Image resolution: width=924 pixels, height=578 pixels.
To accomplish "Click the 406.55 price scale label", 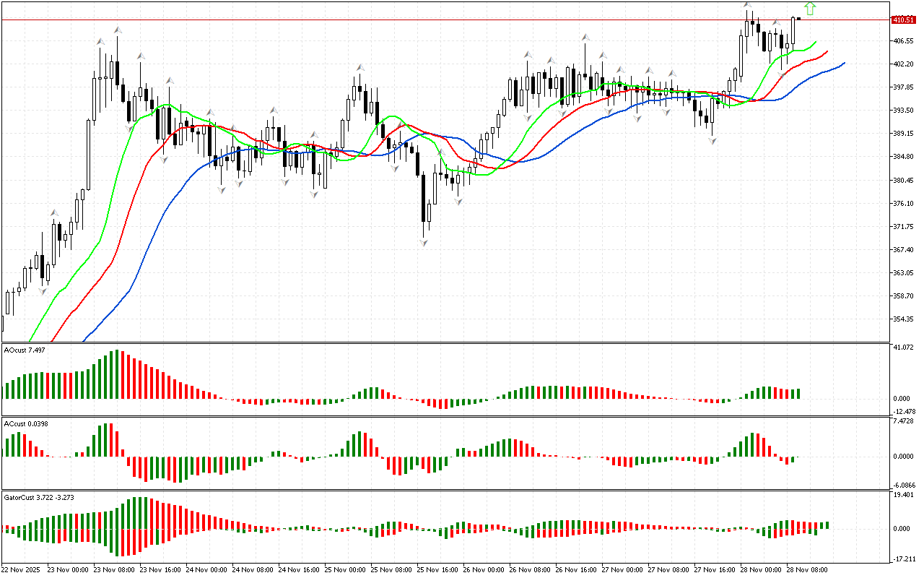I will click(x=904, y=41).
